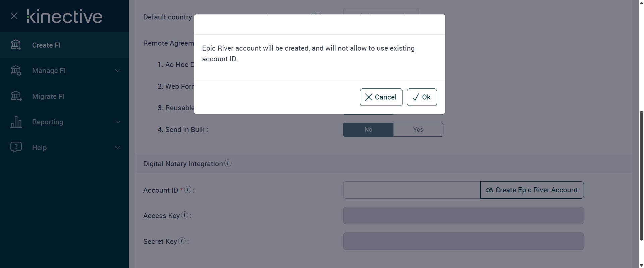Open Digital Notary Integration info icon
This screenshot has width=644, height=268.
point(228,163)
